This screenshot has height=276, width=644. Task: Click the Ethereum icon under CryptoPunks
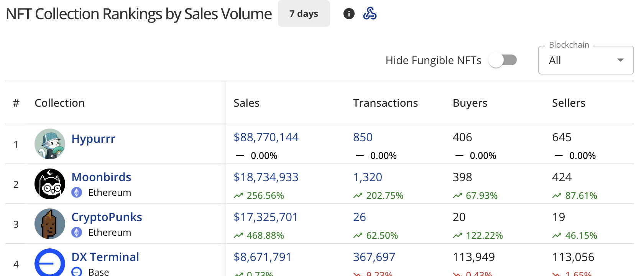coord(77,232)
